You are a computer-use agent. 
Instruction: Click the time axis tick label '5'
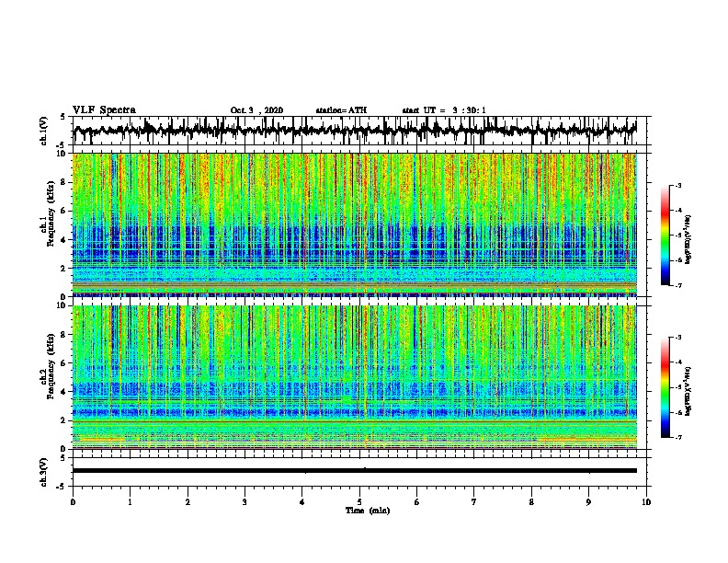[359, 502]
